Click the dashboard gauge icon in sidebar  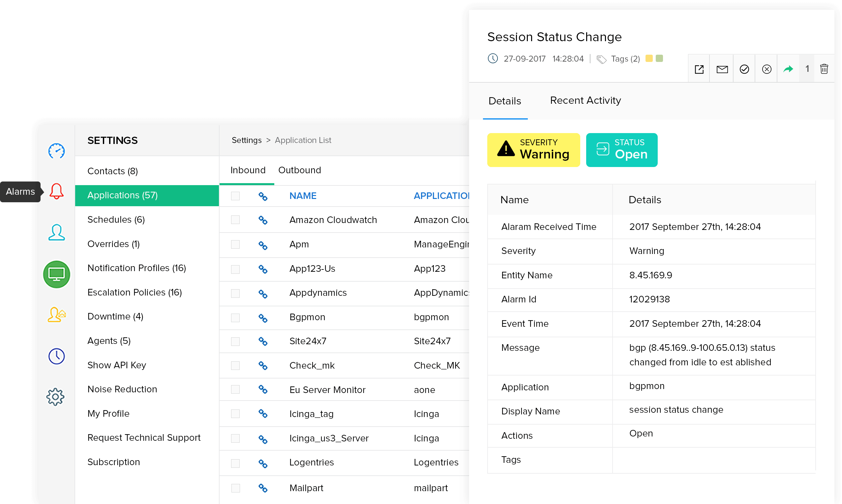(56, 151)
